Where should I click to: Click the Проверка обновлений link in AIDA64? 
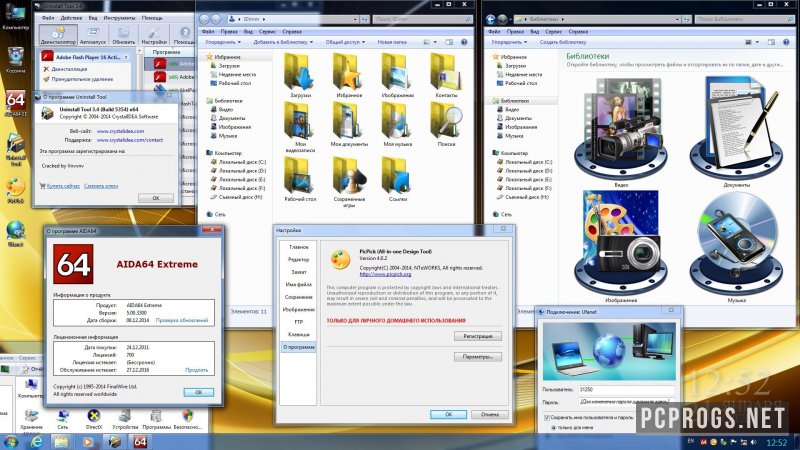(182, 320)
